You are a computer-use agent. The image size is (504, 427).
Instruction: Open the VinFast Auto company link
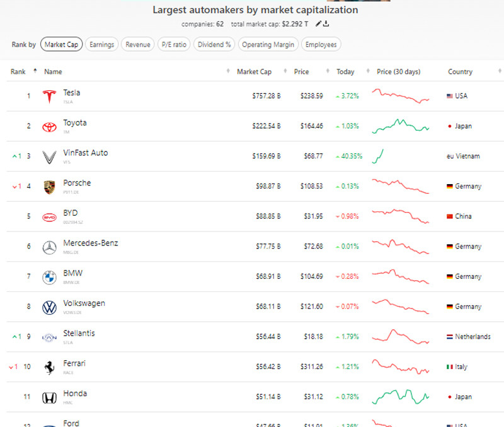click(86, 153)
